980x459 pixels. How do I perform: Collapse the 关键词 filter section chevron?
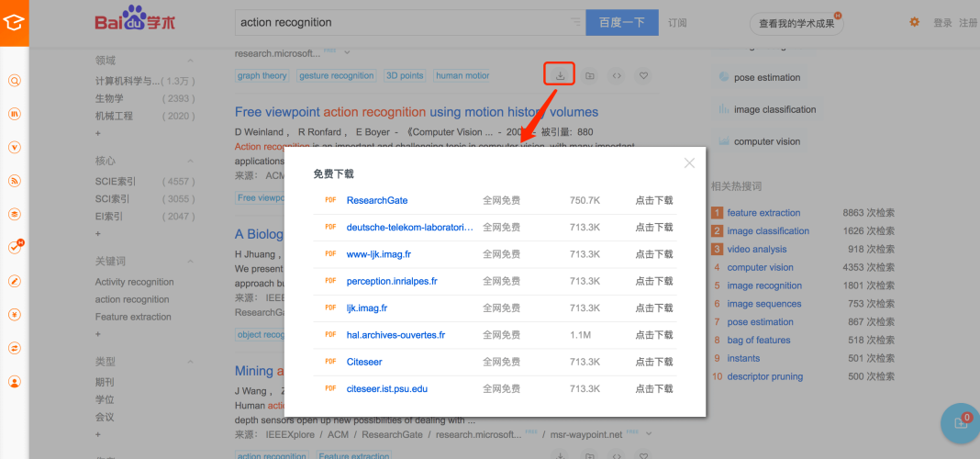[x=190, y=262]
